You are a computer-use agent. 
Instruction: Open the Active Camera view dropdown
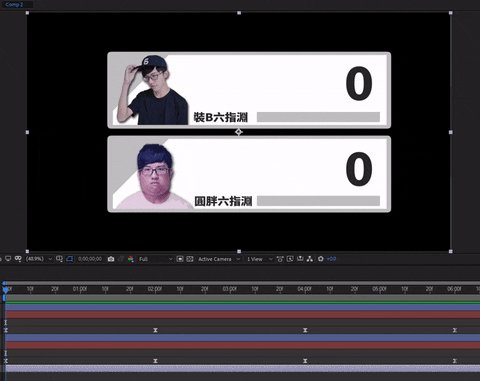[219, 259]
